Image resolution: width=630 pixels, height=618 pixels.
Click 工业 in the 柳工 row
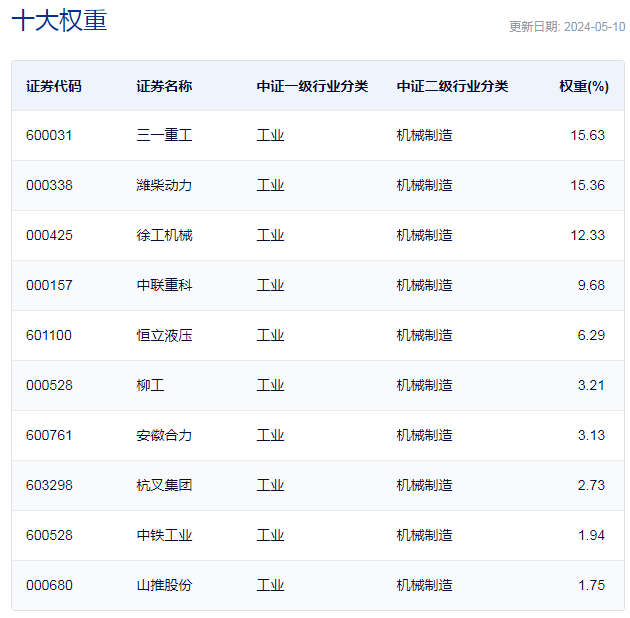coord(270,385)
